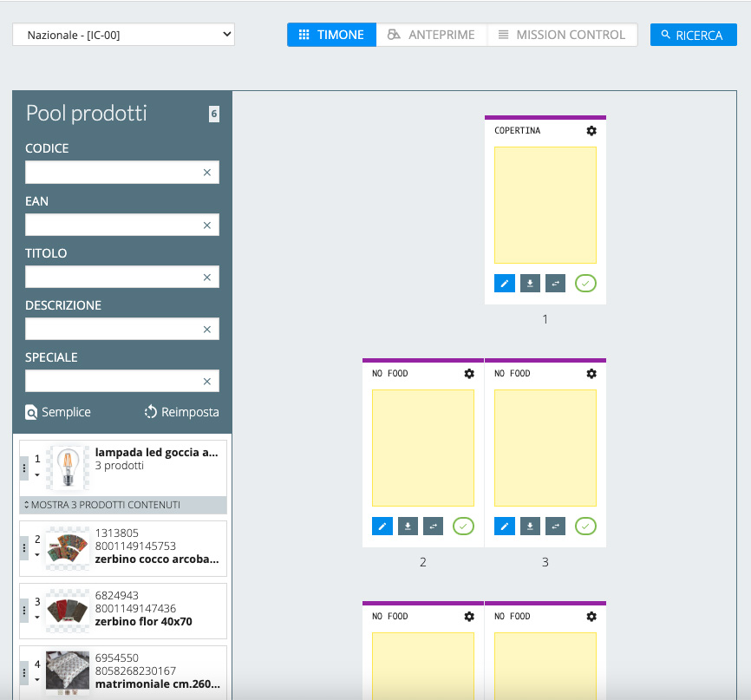Viewport: 751px width, 700px height.
Task: Toggle the approval checkmark on page 3
Action: tap(585, 527)
